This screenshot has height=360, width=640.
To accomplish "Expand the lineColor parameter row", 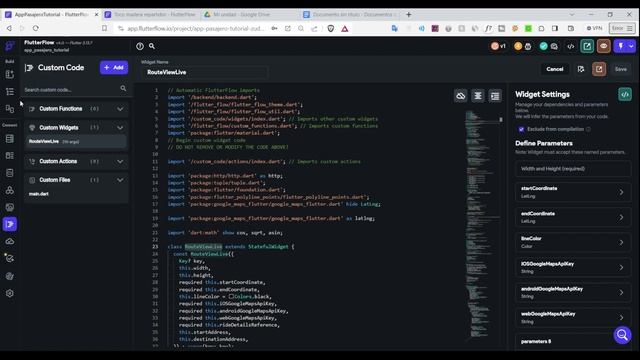I will coord(573,242).
